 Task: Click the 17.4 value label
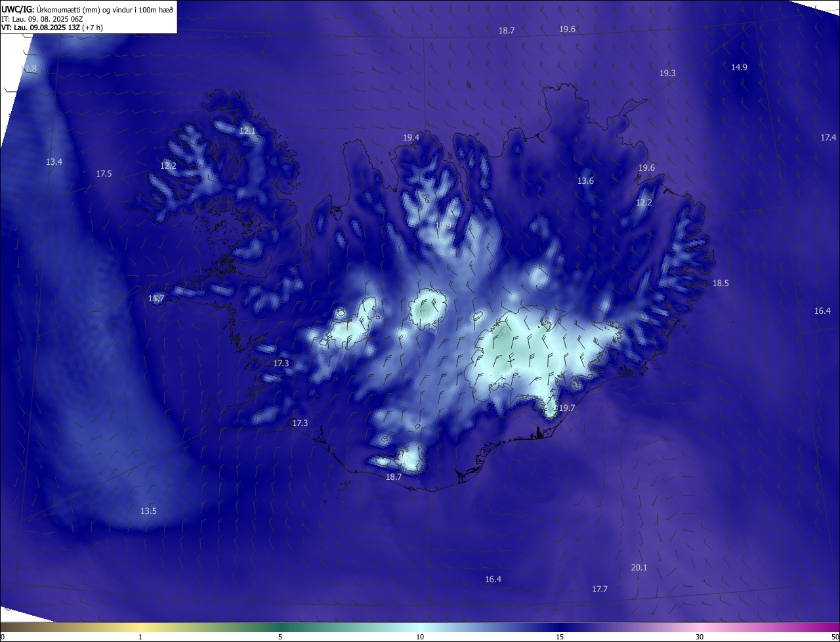828,137
